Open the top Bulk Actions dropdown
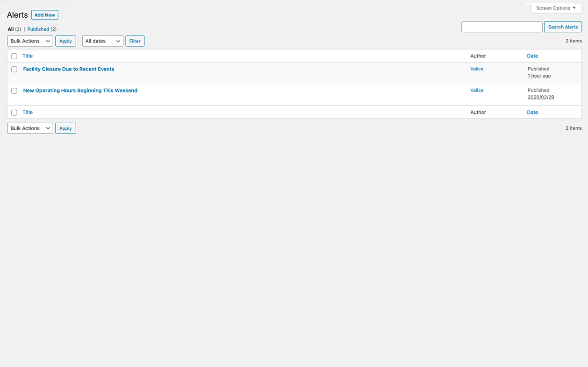This screenshot has width=588, height=367. pyautogui.click(x=30, y=41)
